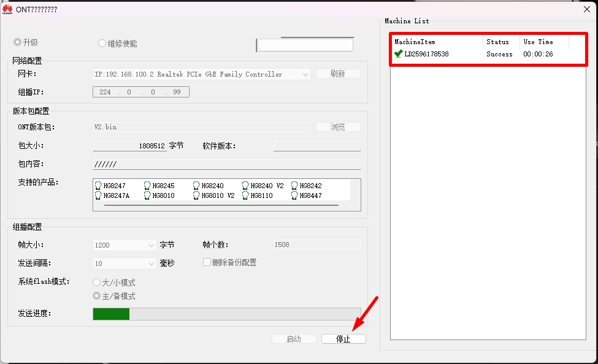Screen dimensions: 598x364
Task: Toggle the 删除备份配置 checkbox
Action: [207, 262]
